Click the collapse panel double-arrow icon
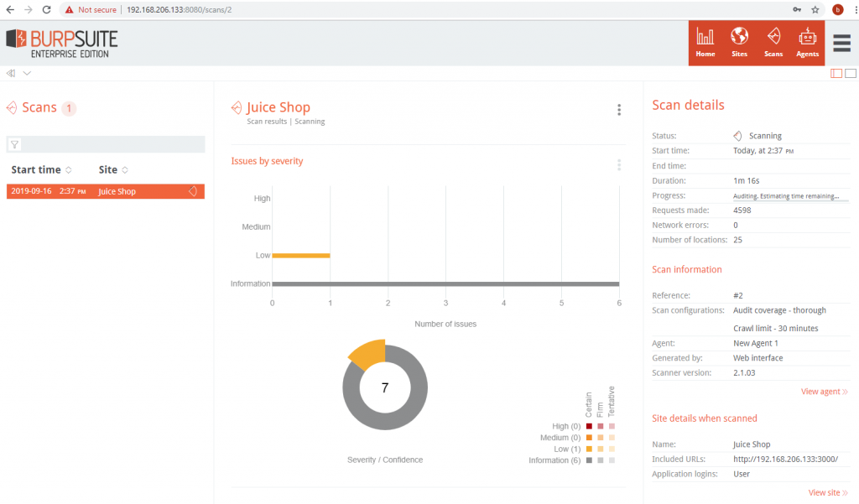The image size is (859, 504). pos(11,73)
